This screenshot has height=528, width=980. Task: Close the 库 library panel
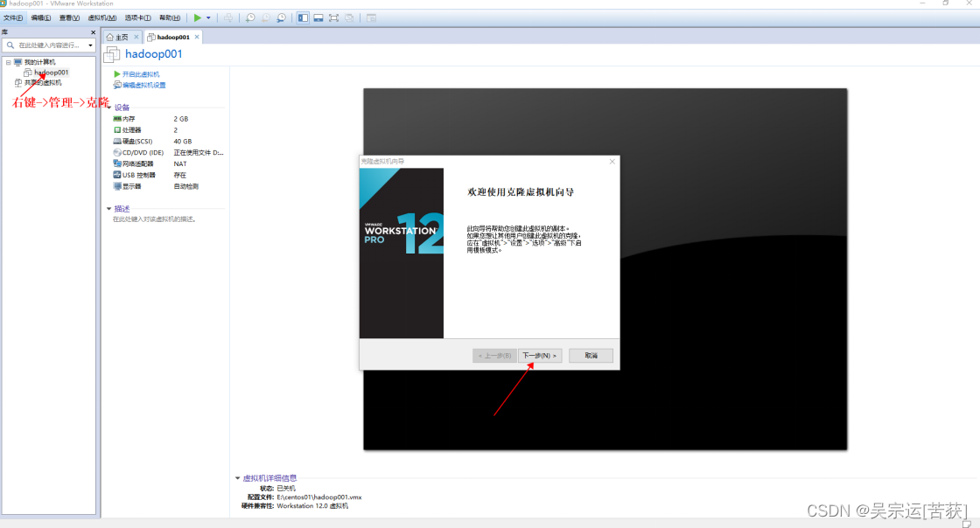point(93,32)
